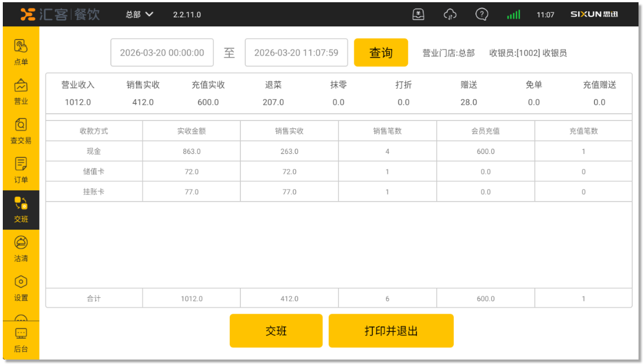The height and width of the screenshot is (364, 643).
Task: Click the end date-time field
Action: coord(296,53)
